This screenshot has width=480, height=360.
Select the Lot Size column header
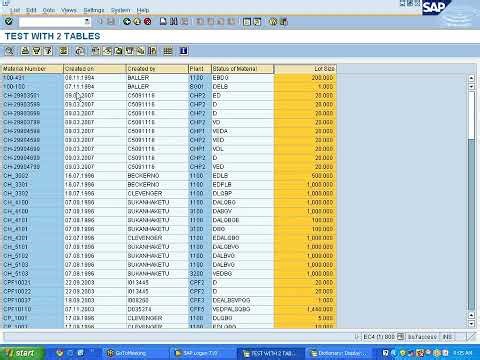(x=305, y=69)
